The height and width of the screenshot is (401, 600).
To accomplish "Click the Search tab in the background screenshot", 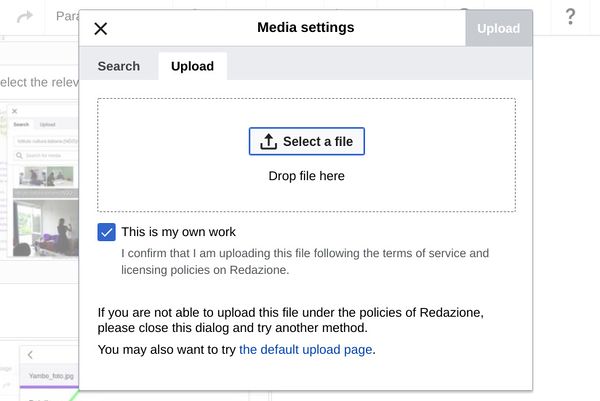I will pyautogui.click(x=21, y=125).
